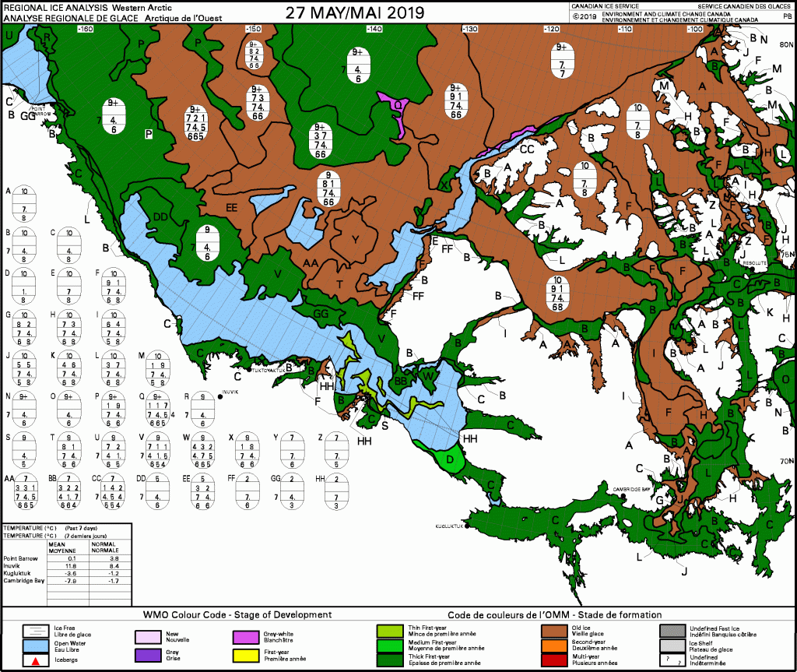Click the Multi-year red legend swatch
The image size is (797, 672).
pyautogui.click(x=555, y=660)
